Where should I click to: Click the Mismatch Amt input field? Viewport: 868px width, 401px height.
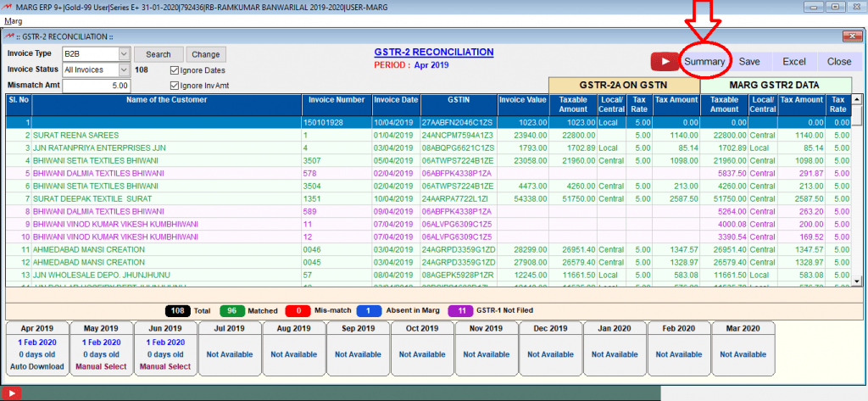point(97,86)
